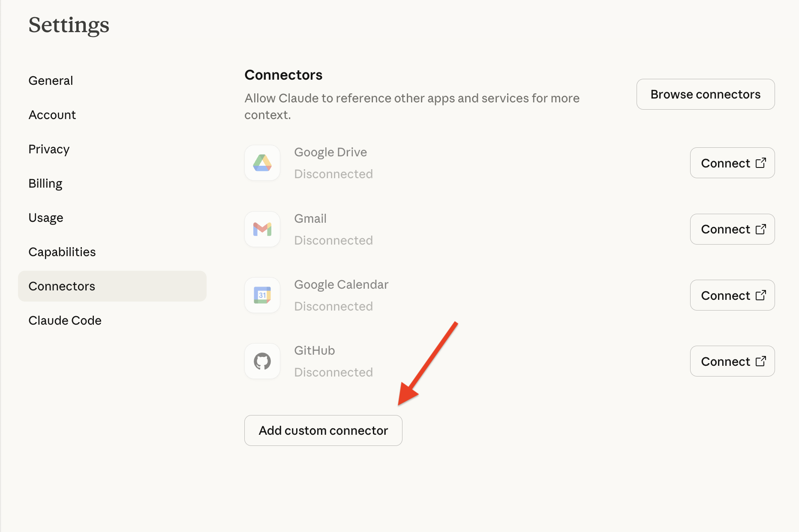Open Browse connectors
The image size is (799, 532).
coord(706,94)
